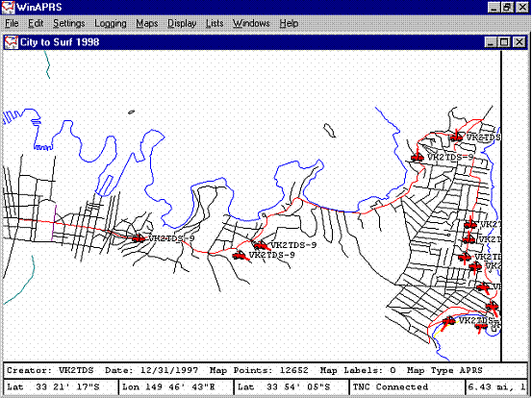The height and width of the screenshot is (398, 532).
Task: Minimize the WinAPRS main window
Action: pyautogui.click(x=494, y=8)
